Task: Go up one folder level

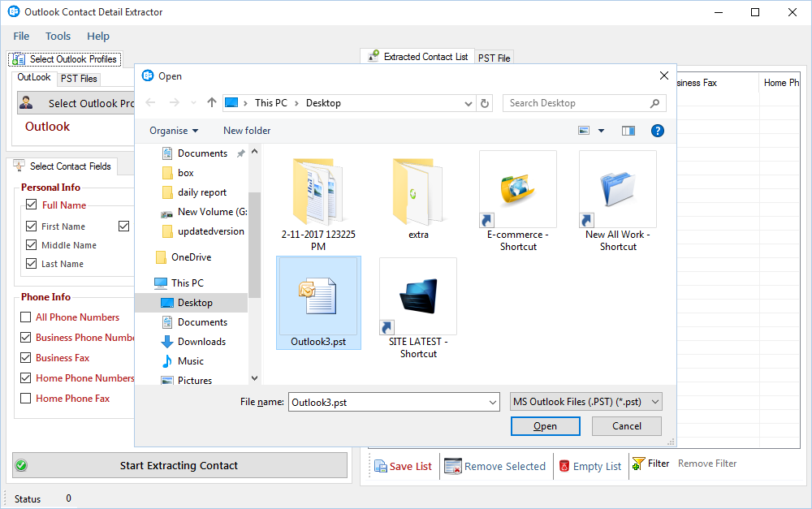Action: pos(211,102)
